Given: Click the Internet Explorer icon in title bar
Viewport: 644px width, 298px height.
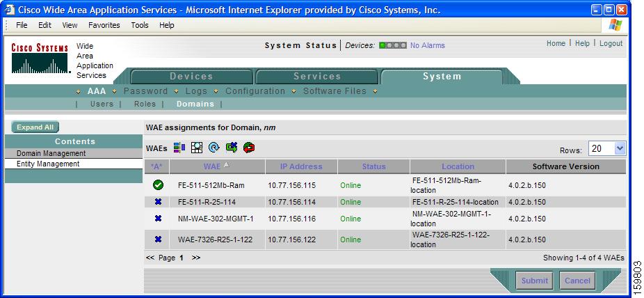Looking at the screenshot, I should 10,10.
